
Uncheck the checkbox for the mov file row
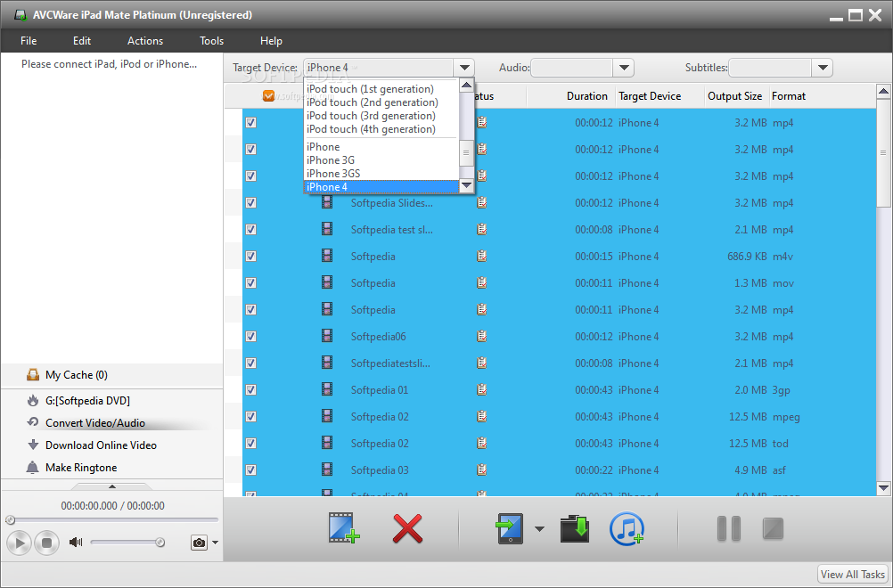250,283
